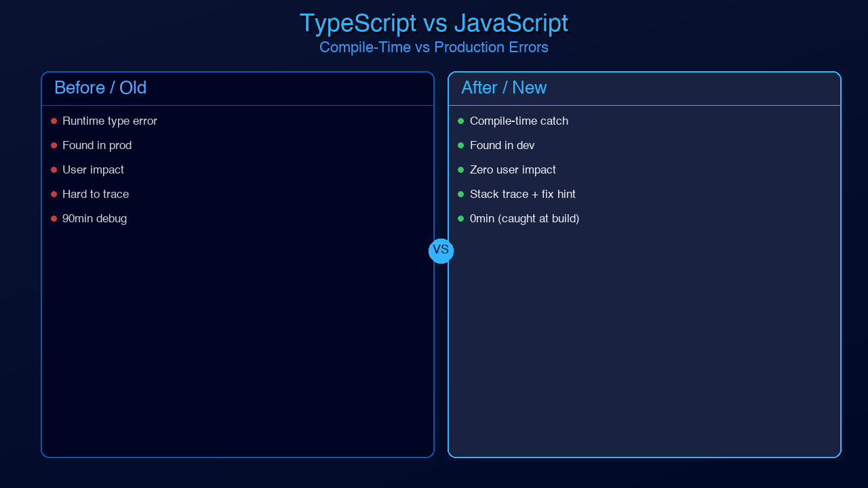Click the red bullet beside 'Runtime type error'
The image size is (868, 488).
point(54,121)
